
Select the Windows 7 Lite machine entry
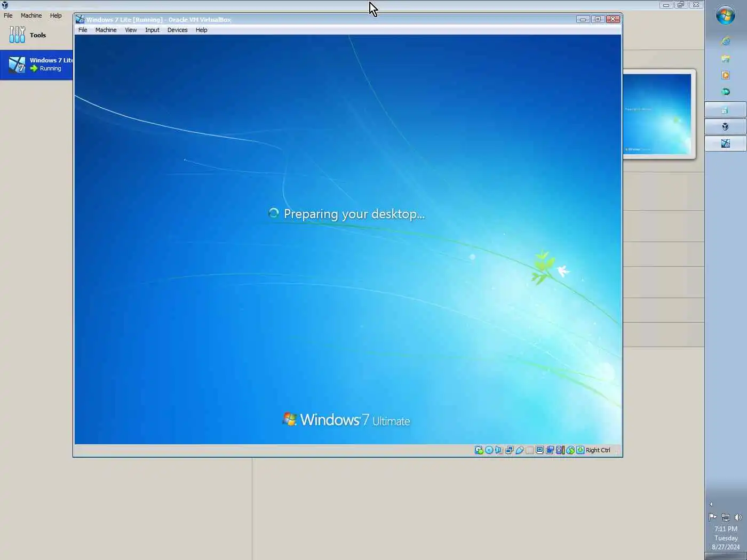pos(36,65)
